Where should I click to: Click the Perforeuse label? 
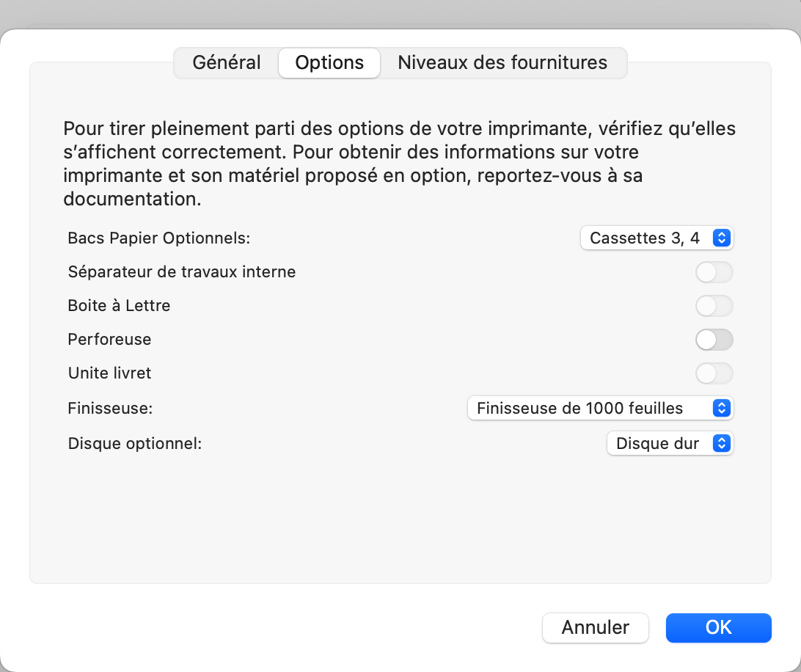coord(109,340)
